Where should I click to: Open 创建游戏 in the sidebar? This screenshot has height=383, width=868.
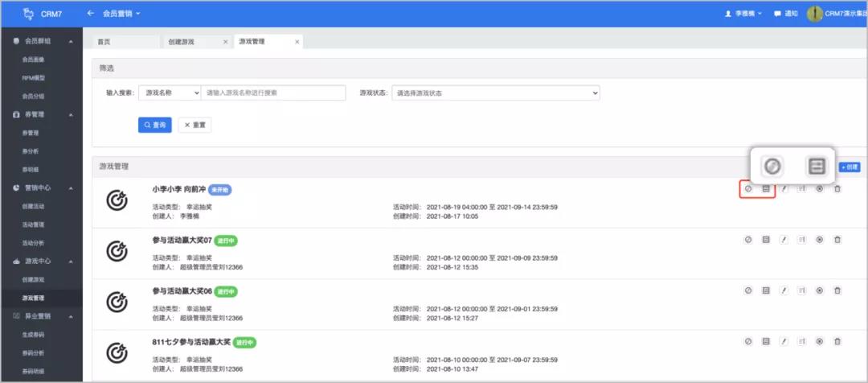point(33,279)
